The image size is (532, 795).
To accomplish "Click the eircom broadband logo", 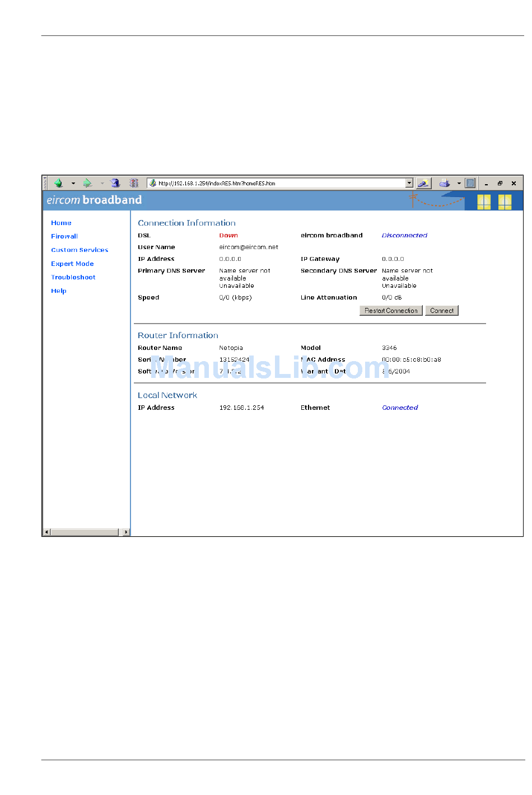I will [94, 200].
